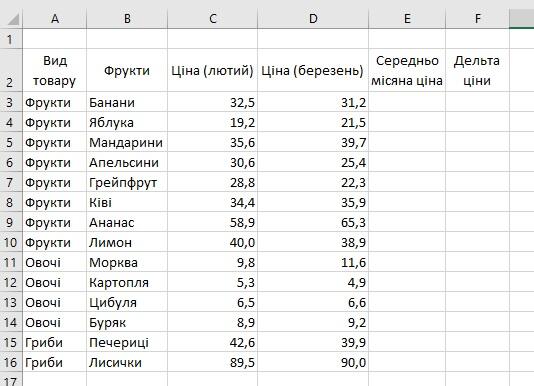534x386 pixels.
Task: Select column C header
Action: [x=213, y=19]
